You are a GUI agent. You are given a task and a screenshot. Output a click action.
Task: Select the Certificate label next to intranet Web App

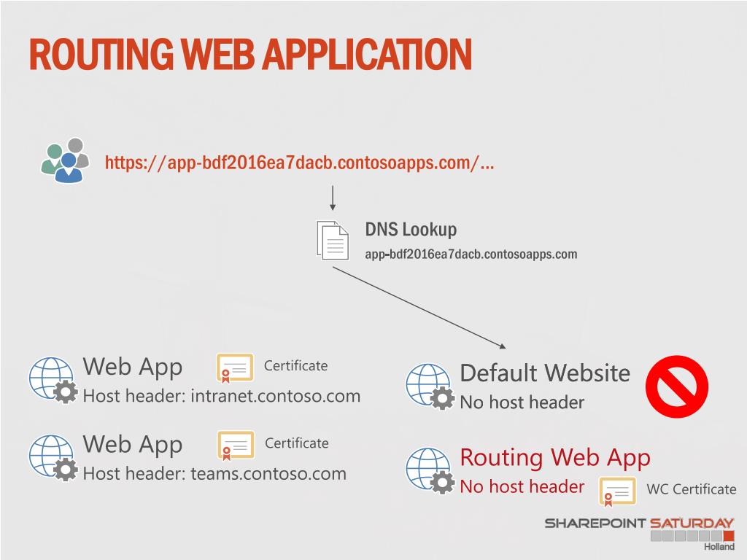click(296, 366)
